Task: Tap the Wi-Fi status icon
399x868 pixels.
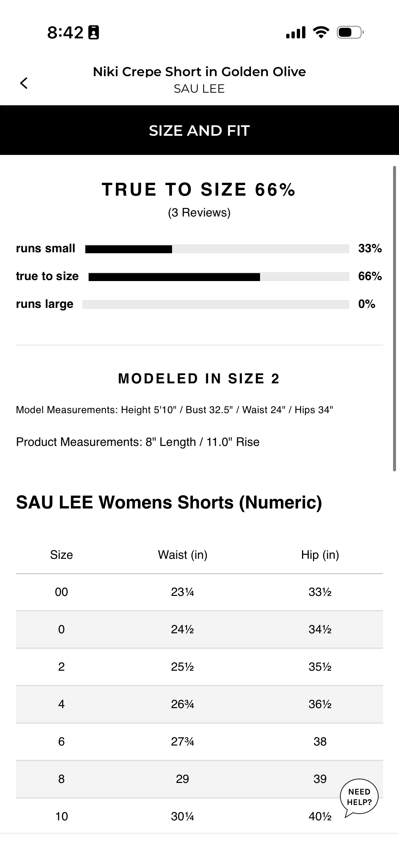Action: tap(321, 32)
